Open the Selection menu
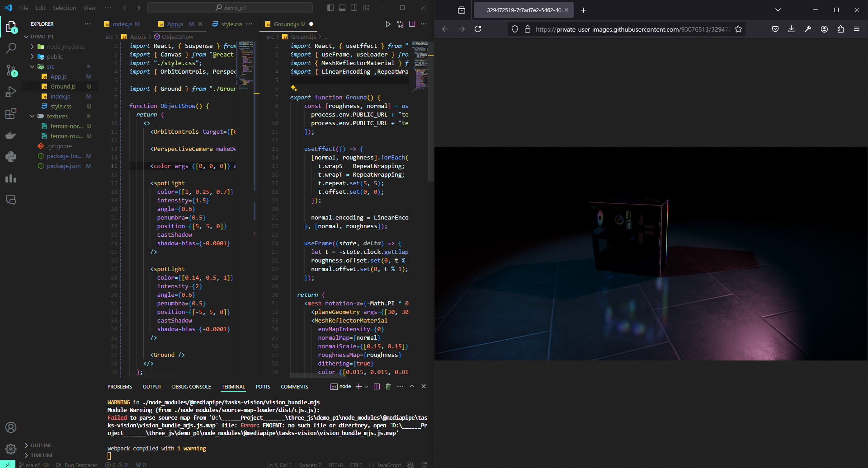 pos(64,8)
